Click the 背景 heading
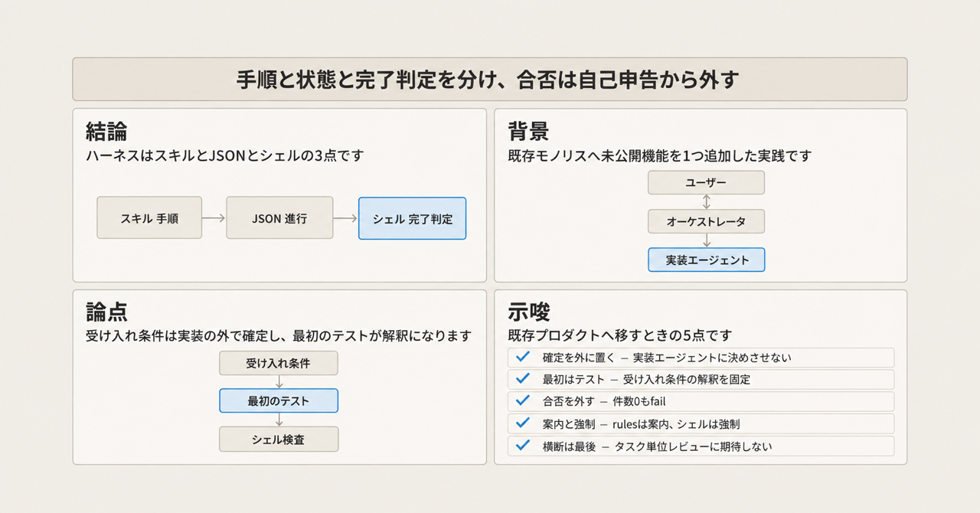 tap(528, 131)
